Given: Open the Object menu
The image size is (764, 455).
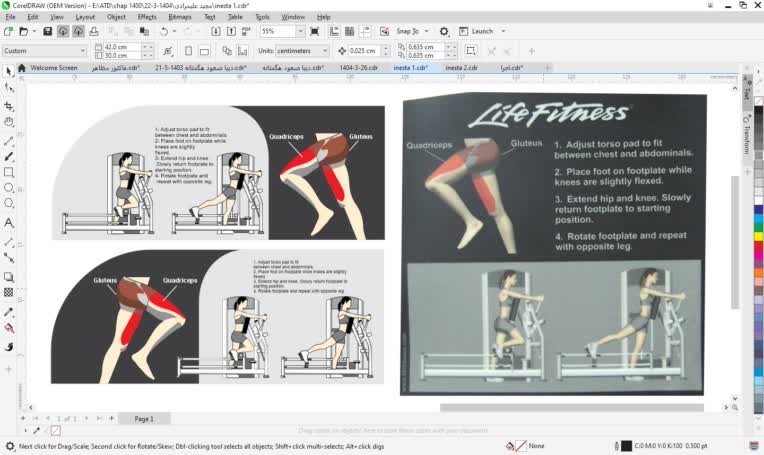Looking at the screenshot, I should 116,17.
